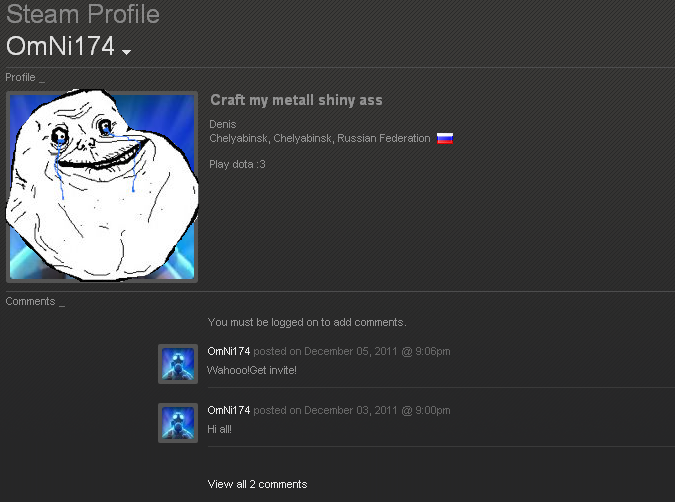Click the Wahooo!Get invite! comment text
The image size is (675, 502).
252,370
